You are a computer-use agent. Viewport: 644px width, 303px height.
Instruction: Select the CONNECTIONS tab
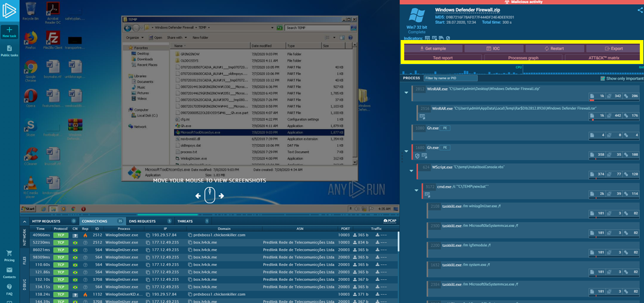(102, 221)
